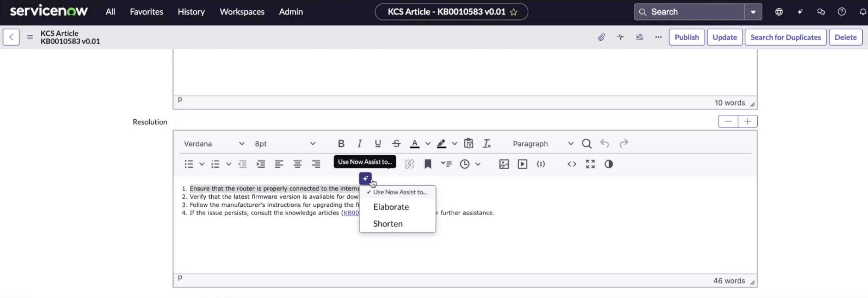The width and height of the screenshot is (868, 298).
Task: Insert media video into the editor
Action: pyautogui.click(x=523, y=164)
